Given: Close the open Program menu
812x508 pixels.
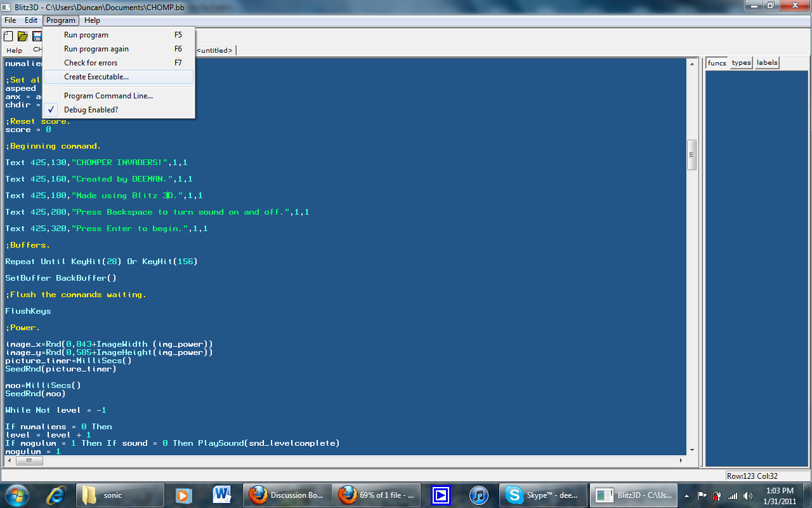Looking at the screenshot, I should pos(61,20).
